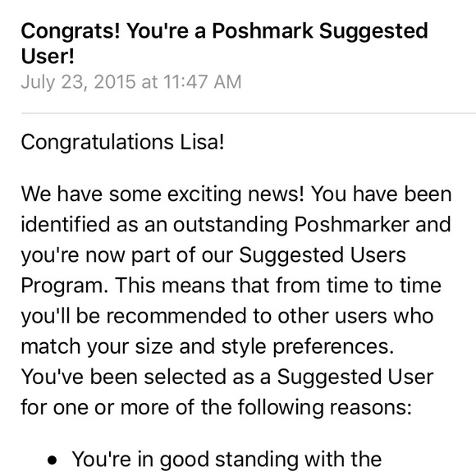Tap the email subject starting with "Congrats!"
This screenshot has height=476, width=476.
224,43
